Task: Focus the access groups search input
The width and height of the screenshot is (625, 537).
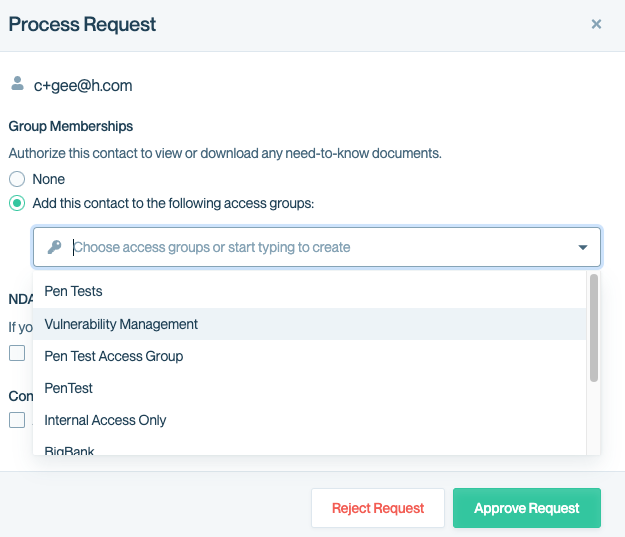Action: click(x=320, y=247)
